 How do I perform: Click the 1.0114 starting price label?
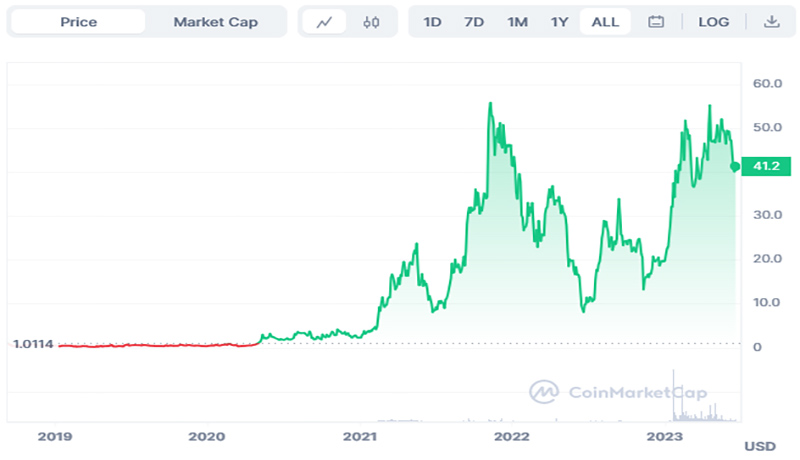pos(33,344)
